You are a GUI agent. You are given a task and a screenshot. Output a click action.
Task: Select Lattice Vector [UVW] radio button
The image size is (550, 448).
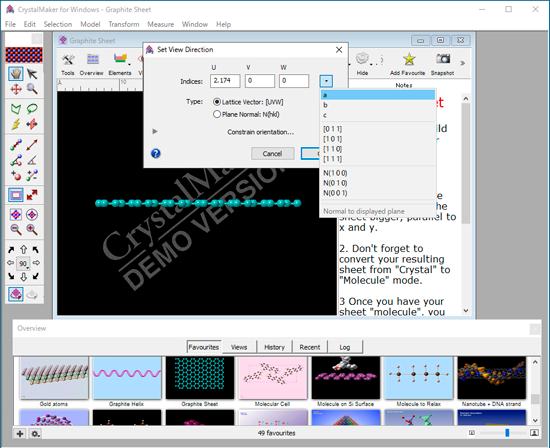[x=217, y=102]
